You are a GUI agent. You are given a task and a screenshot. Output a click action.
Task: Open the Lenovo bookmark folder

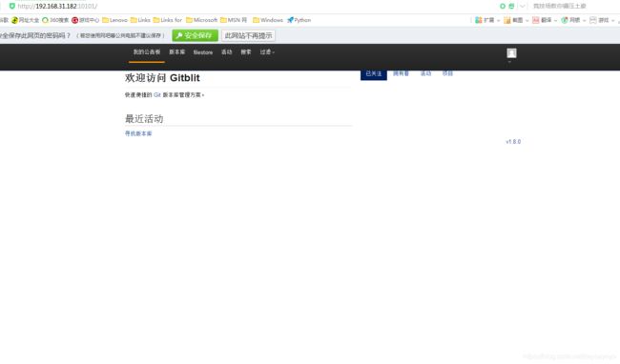pyautogui.click(x=114, y=20)
